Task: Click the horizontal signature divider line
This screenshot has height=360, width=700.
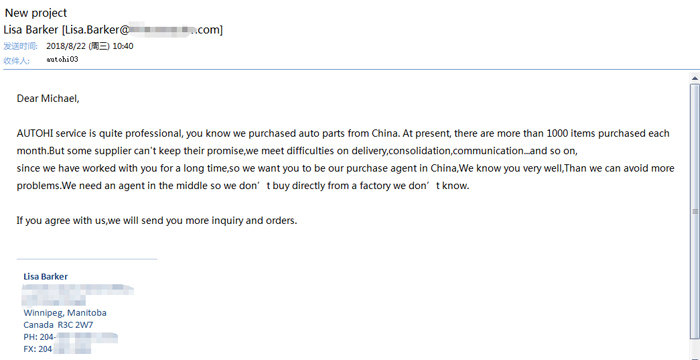Action: 87,259
